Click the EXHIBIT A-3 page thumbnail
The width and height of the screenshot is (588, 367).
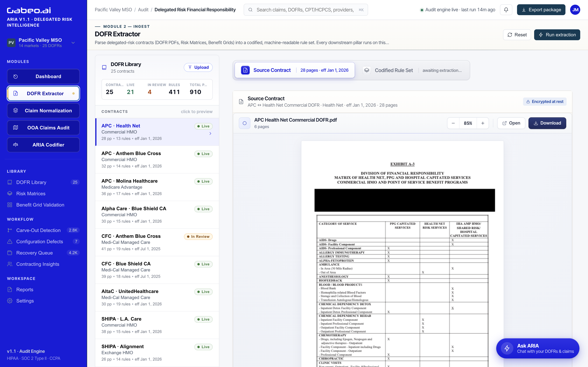click(x=402, y=254)
